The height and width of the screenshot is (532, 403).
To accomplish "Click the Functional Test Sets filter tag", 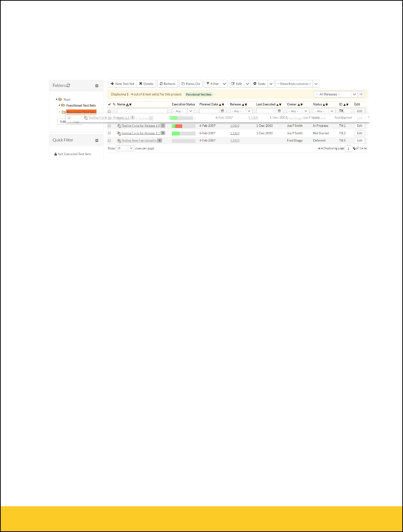I will pos(199,94).
